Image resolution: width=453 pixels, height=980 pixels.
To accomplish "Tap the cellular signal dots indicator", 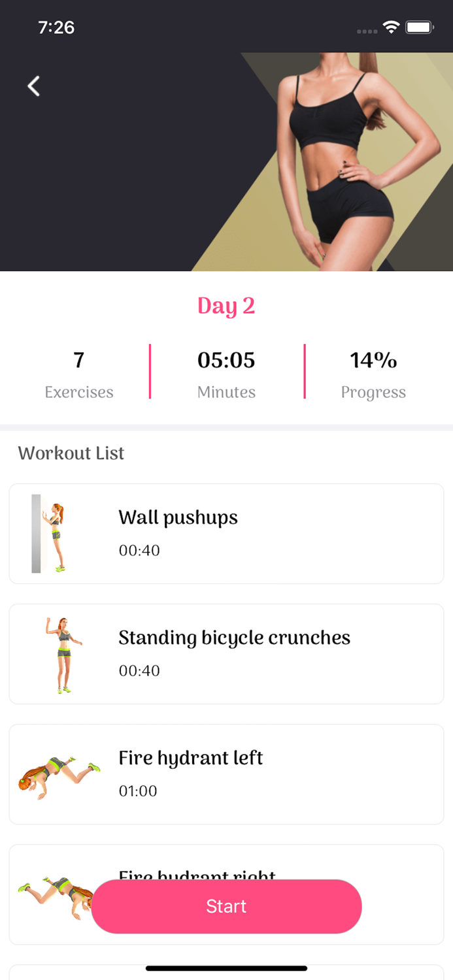I will tap(367, 31).
